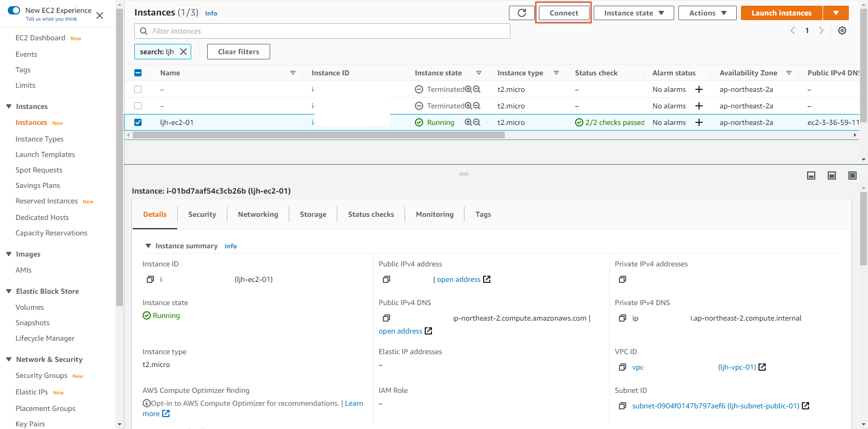Check the first Terminated instance checkbox
Image resolution: width=868 pixels, height=429 pixels.
[138, 89]
